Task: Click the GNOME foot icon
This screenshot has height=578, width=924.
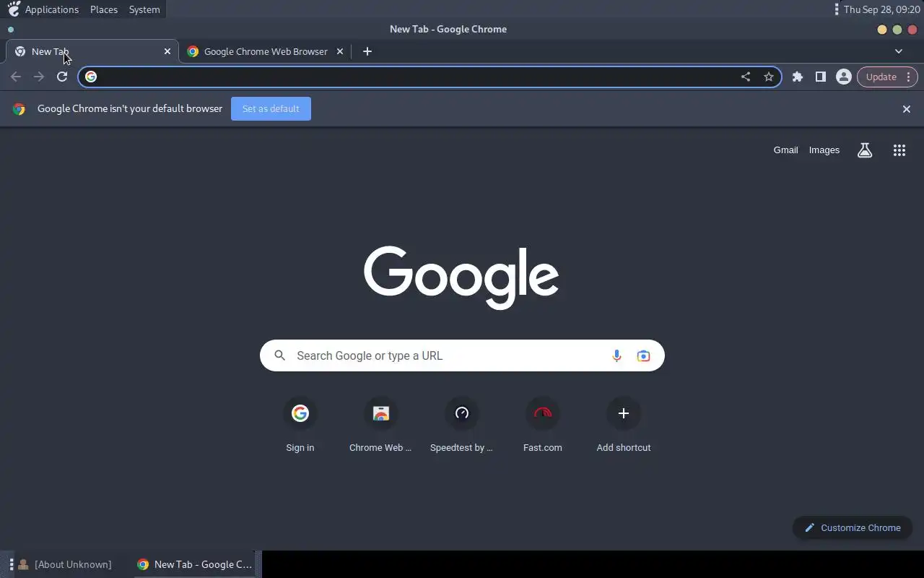Action: (x=14, y=9)
